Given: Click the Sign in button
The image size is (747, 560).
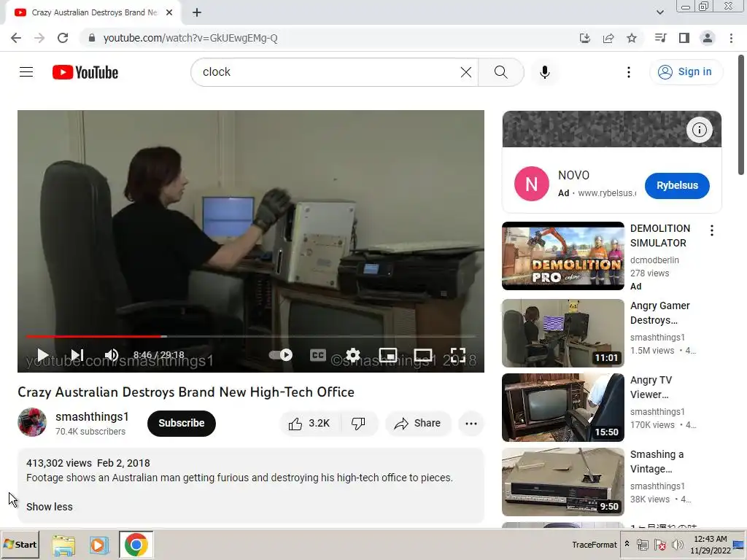Looking at the screenshot, I should [x=686, y=72].
